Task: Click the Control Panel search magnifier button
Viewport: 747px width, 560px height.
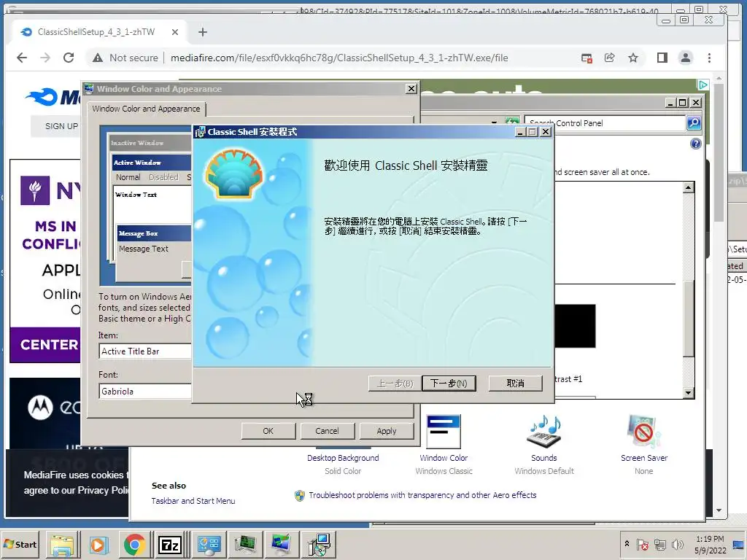Action: [694, 123]
